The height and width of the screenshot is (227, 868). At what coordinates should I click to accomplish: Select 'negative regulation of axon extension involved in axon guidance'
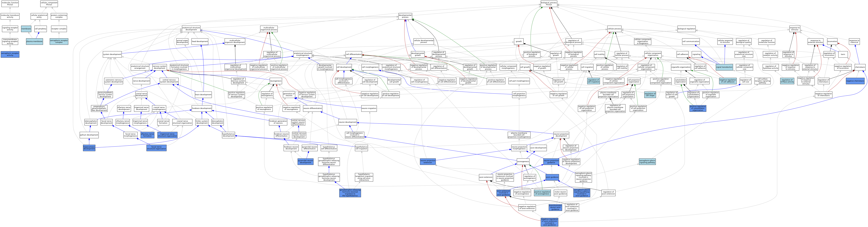pos(549,222)
